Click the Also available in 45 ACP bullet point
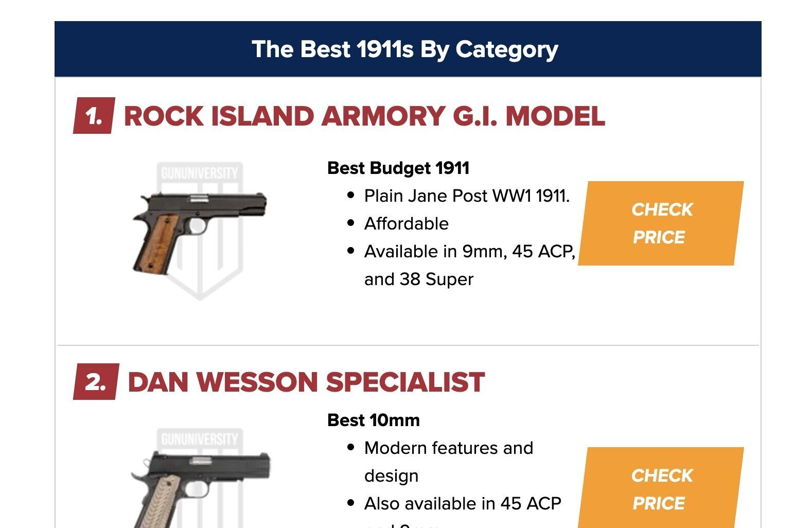Screen dimensions: 812x528 (462, 503)
